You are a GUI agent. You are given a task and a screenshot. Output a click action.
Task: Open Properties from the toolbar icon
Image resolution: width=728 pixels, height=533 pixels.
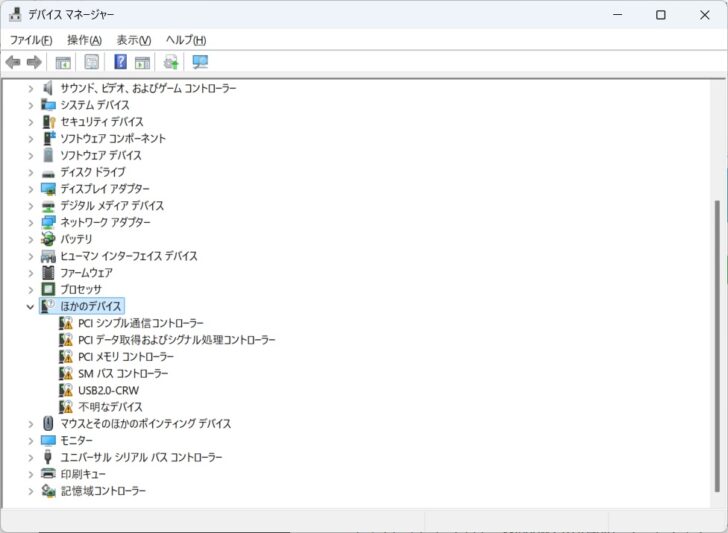tap(92, 62)
